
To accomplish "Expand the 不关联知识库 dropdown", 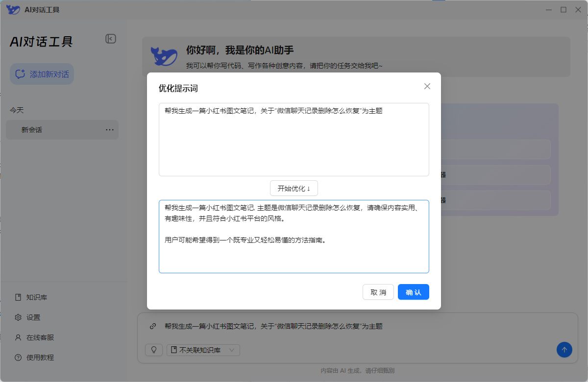I will (x=203, y=350).
